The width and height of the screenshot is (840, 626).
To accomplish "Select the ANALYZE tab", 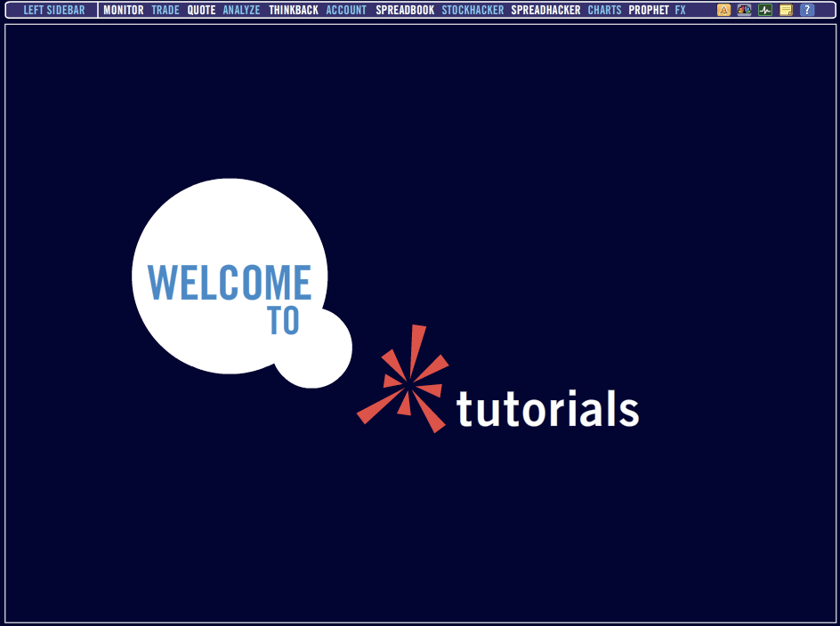I will coord(242,10).
